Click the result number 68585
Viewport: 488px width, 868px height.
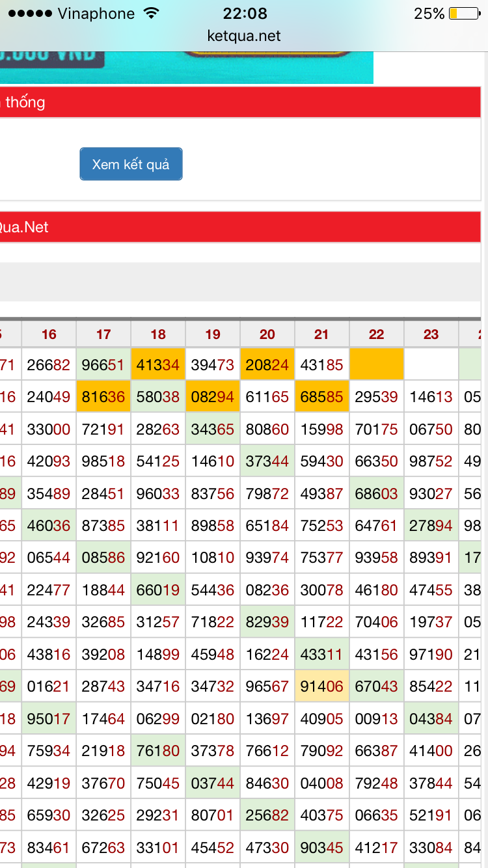322,396
